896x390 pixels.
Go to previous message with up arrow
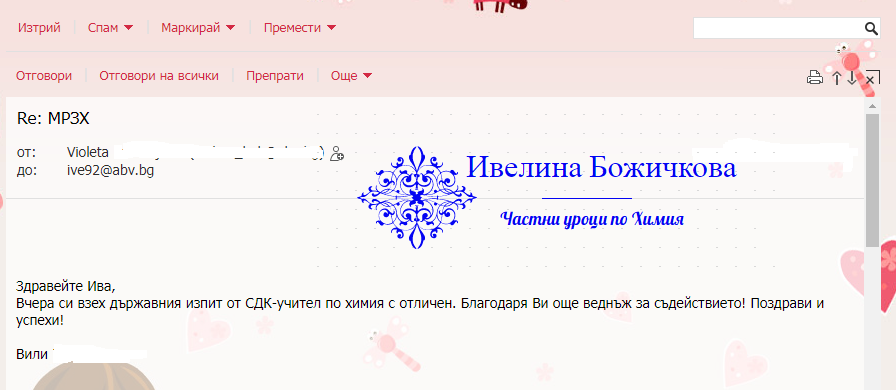tap(837, 78)
